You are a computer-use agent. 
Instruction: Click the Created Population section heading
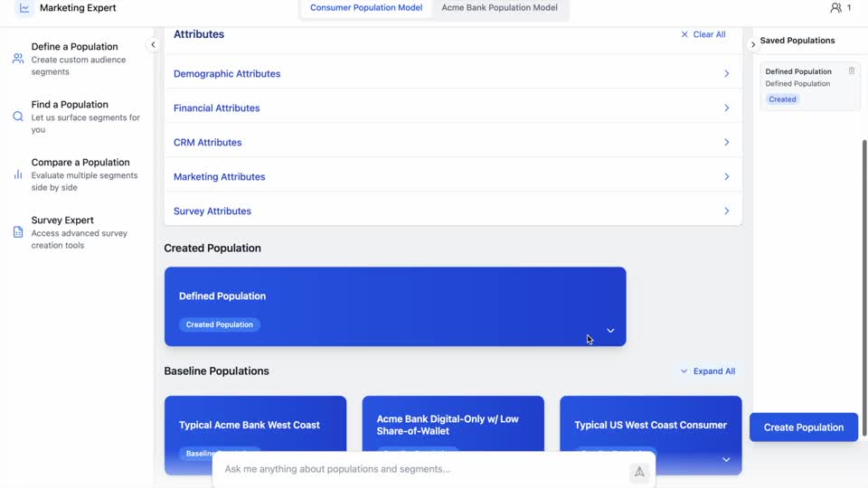212,248
